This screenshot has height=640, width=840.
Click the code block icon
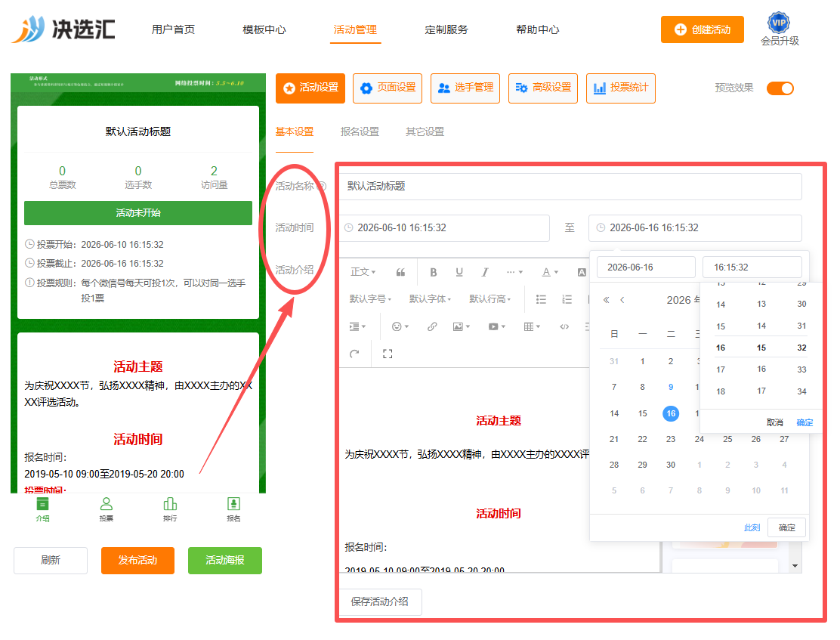click(x=564, y=326)
